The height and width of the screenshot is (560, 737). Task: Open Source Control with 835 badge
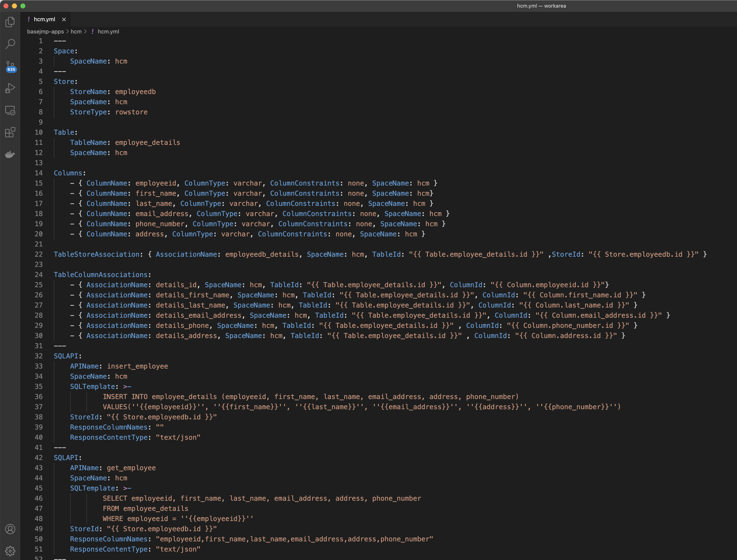[10, 66]
